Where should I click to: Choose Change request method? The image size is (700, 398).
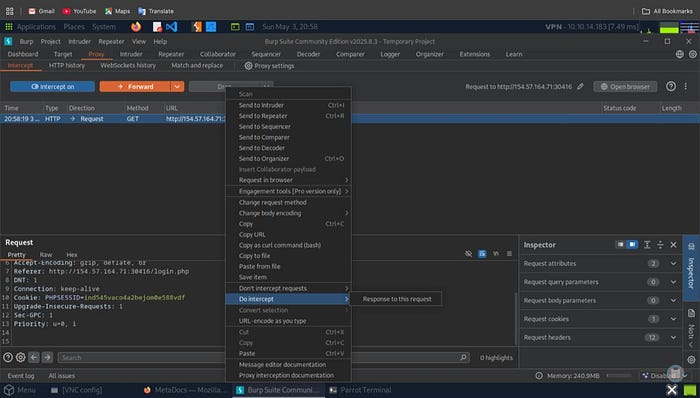pyautogui.click(x=288, y=202)
